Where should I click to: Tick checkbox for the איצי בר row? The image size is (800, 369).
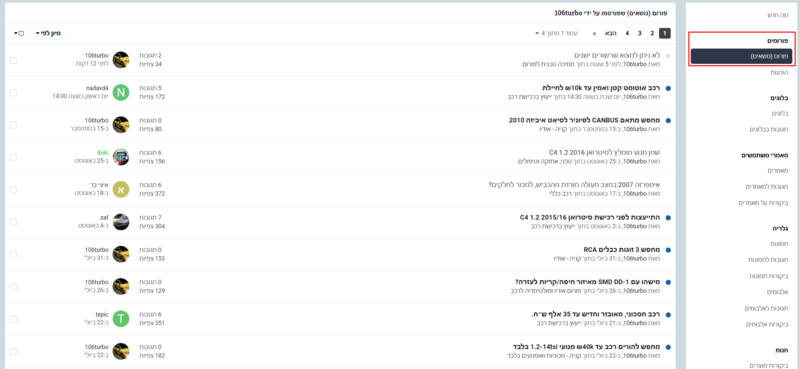click(13, 190)
